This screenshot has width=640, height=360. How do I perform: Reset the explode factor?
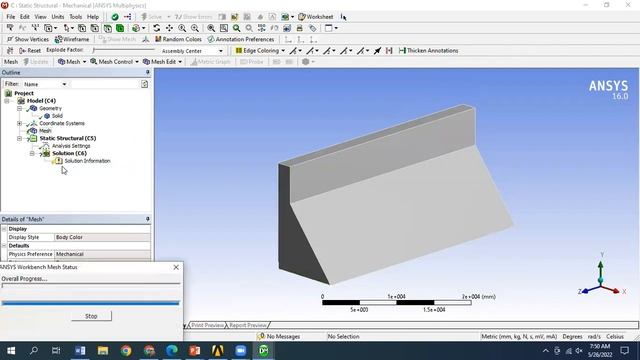[x=30, y=51]
